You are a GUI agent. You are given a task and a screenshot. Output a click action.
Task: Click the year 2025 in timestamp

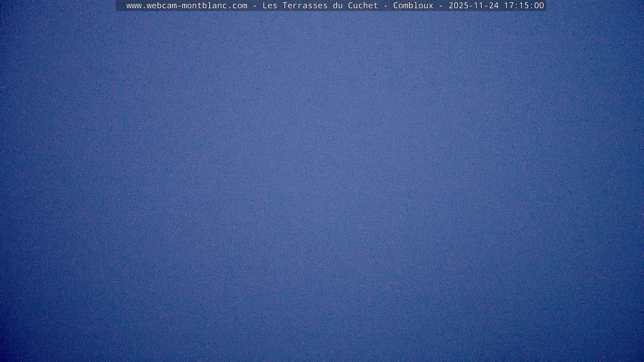point(458,6)
